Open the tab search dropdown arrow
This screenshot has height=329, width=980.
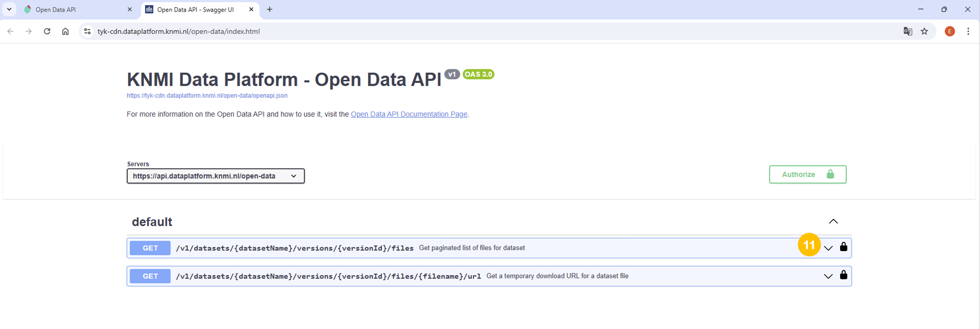pos(9,9)
